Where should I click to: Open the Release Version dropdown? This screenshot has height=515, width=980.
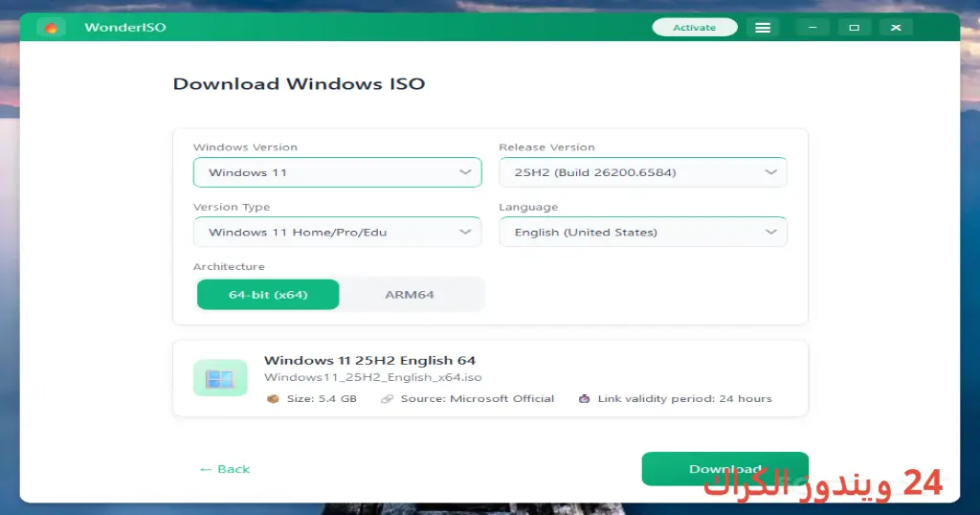pyautogui.click(x=642, y=172)
